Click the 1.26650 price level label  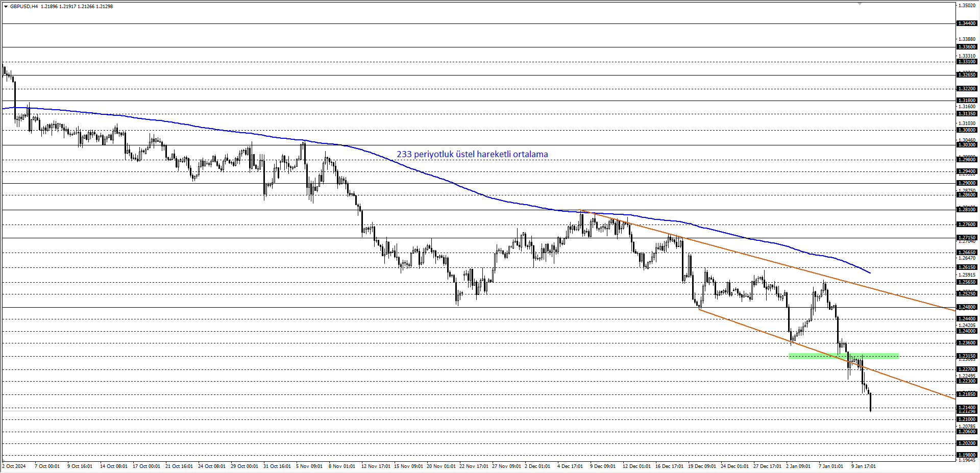point(967,253)
